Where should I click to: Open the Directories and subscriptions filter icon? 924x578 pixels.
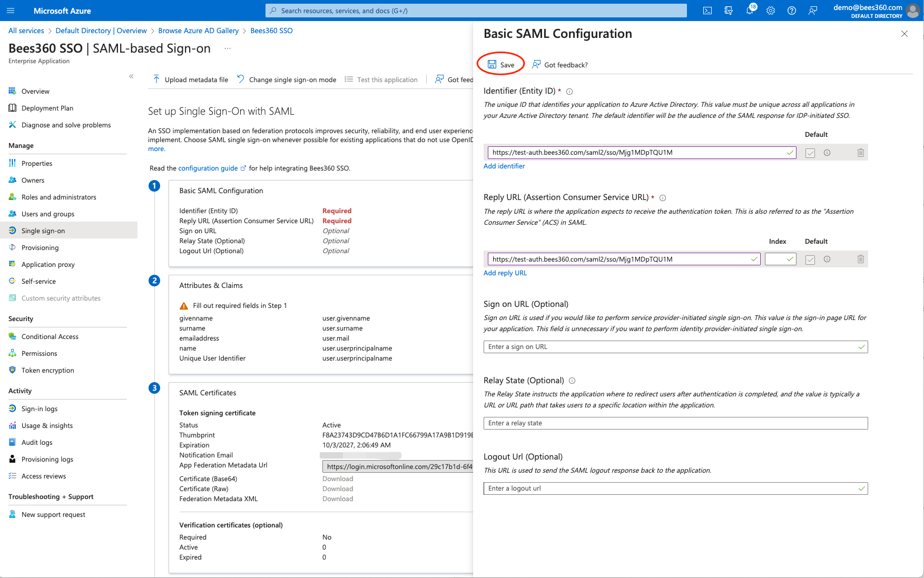click(729, 11)
